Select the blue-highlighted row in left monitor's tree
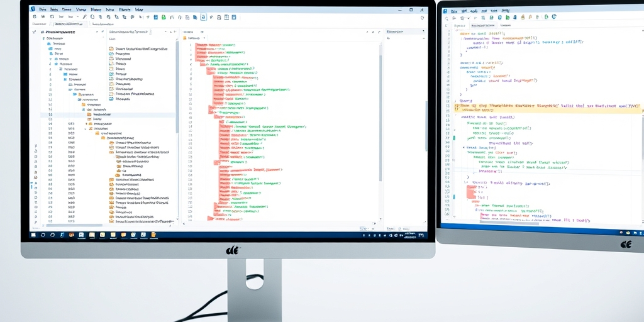 pos(108,114)
